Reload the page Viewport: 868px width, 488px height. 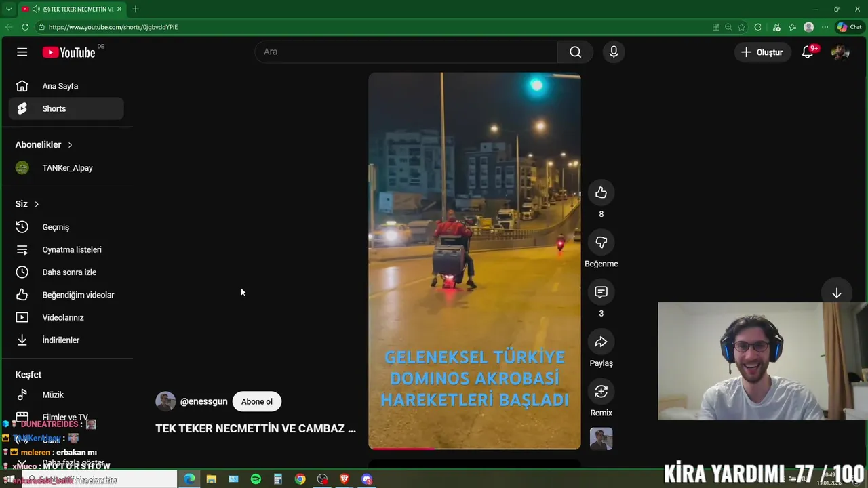pos(25,27)
